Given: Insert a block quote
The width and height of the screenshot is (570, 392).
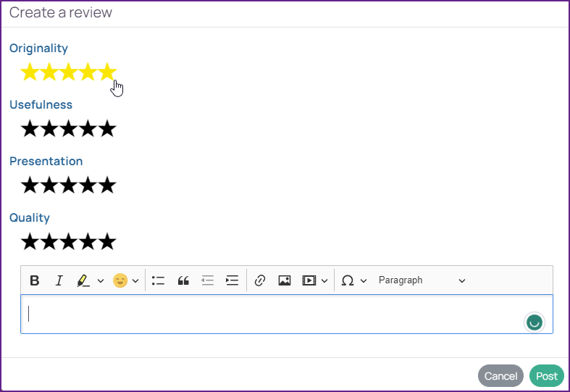Looking at the screenshot, I should point(183,280).
